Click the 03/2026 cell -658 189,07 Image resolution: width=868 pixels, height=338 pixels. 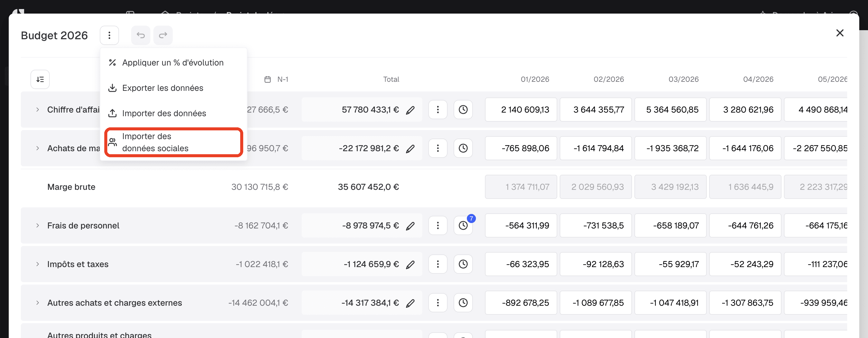[x=670, y=225]
